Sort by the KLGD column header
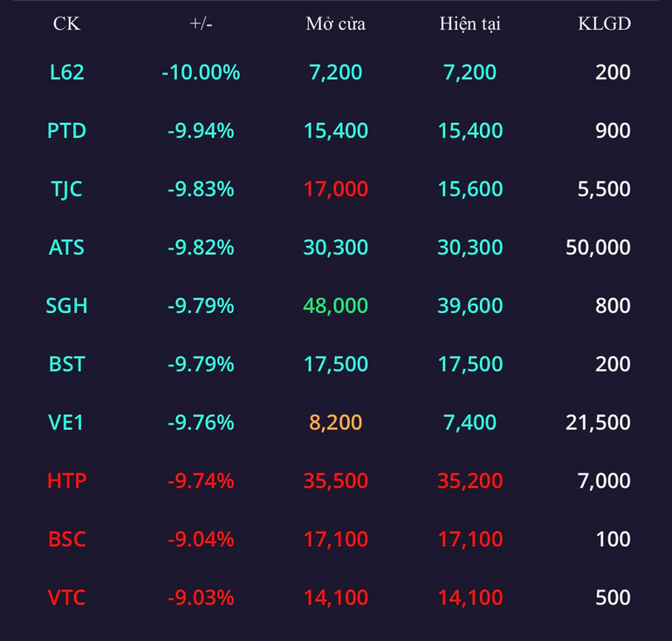Viewport: 672px width, 641px height. pyautogui.click(x=604, y=24)
